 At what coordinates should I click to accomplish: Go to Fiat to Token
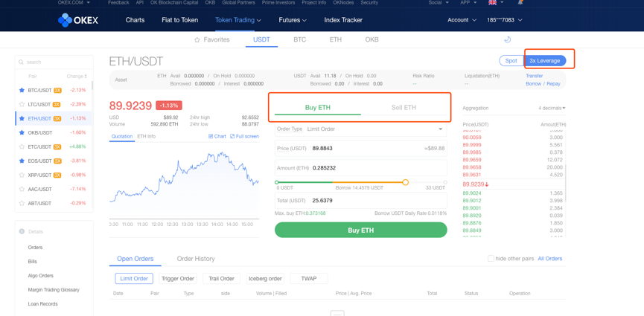coord(180,19)
